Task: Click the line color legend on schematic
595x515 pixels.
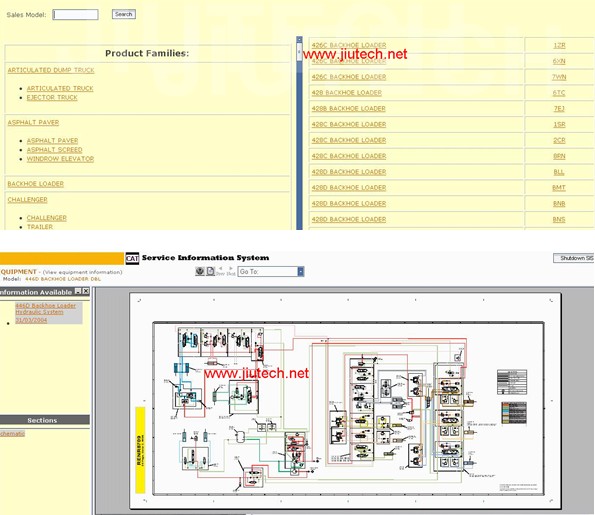Action: point(514,413)
